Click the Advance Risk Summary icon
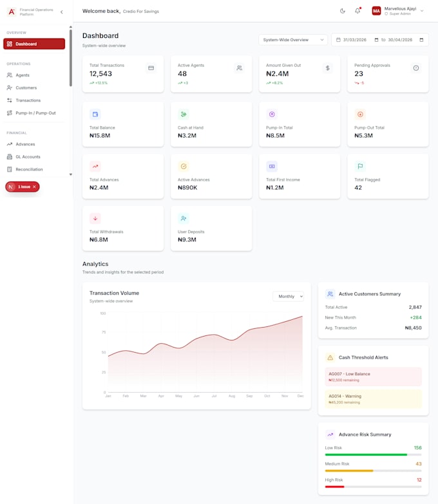 click(330, 434)
